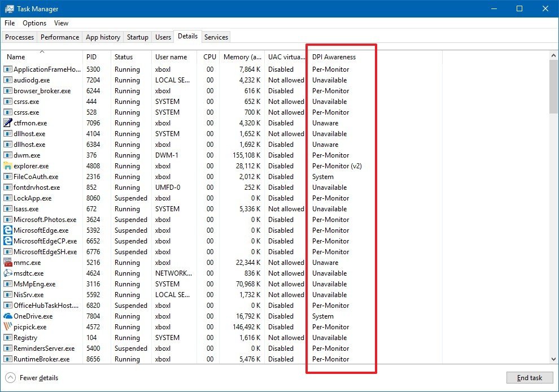
Task: Click the vertical scrollbar thumb
Action: [x=553, y=86]
